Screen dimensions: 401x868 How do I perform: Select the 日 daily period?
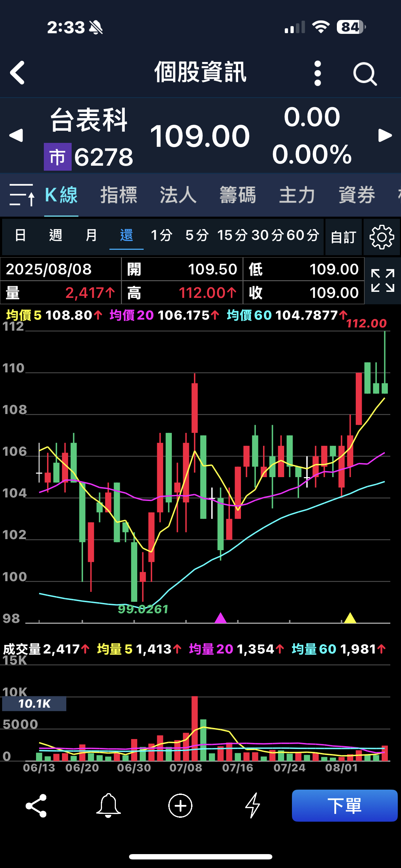[21, 235]
